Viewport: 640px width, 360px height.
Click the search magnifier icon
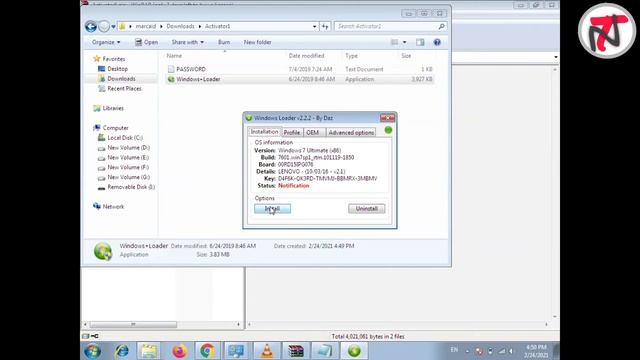pos(441,26)
